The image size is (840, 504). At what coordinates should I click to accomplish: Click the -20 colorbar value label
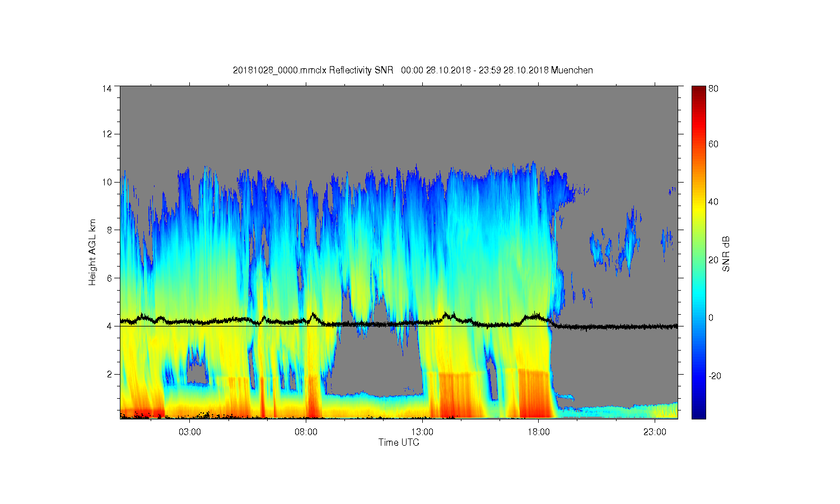[715, 376]
